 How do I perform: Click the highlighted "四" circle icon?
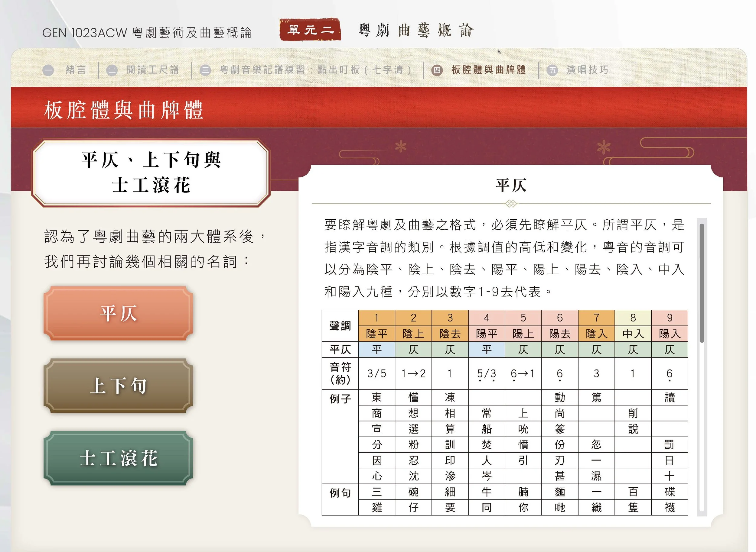tap(437, 70)
